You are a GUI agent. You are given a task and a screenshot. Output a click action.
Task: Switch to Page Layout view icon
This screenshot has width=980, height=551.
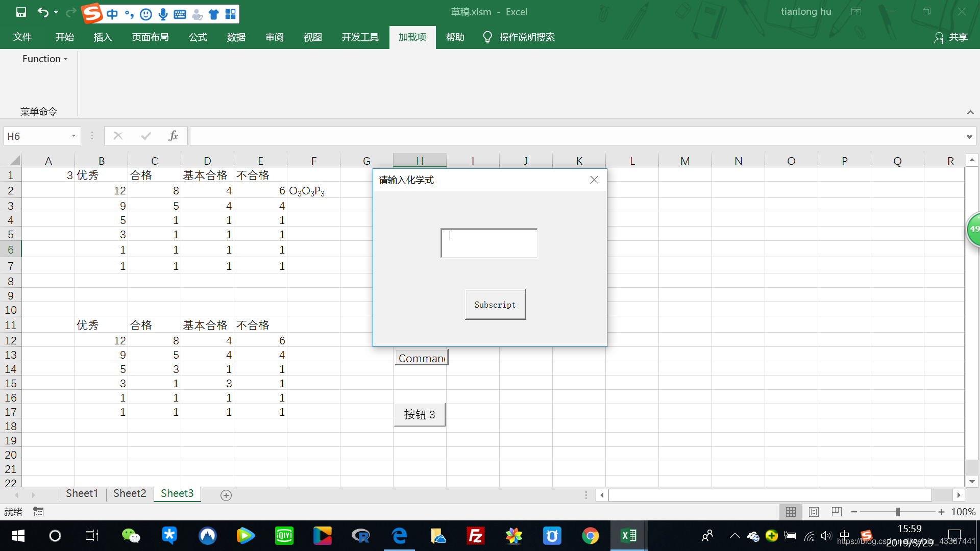click(814, 512)
